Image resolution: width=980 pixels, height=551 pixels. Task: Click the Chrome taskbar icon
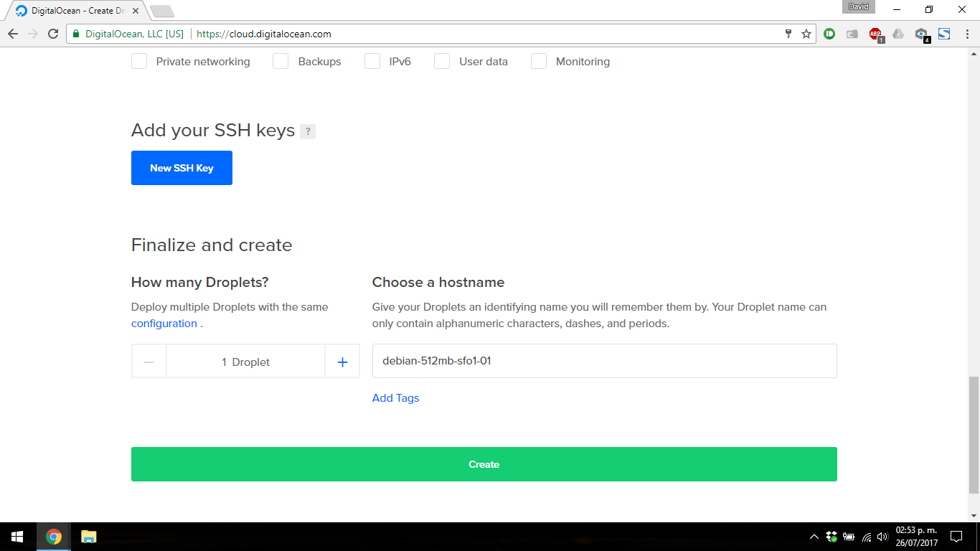tap(53, 537)
